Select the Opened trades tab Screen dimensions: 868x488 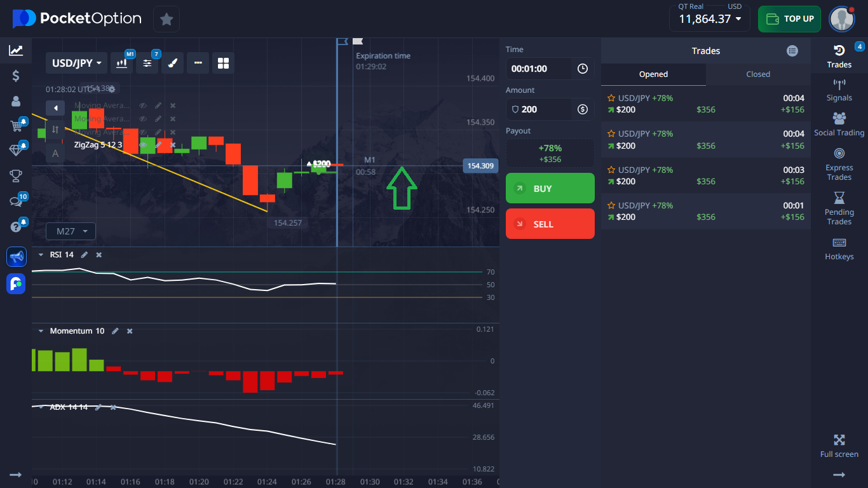(x=653, y=74)
